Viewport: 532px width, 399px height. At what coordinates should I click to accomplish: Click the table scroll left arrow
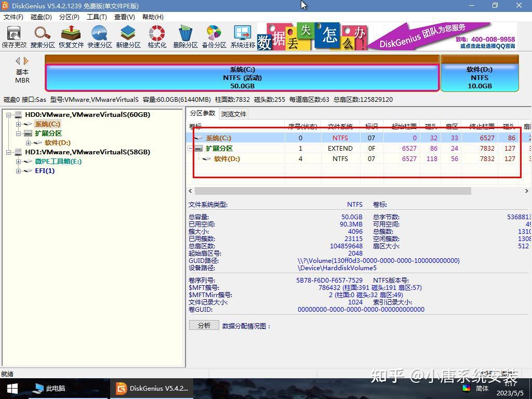pyautogui.click(x=190, y=191)
